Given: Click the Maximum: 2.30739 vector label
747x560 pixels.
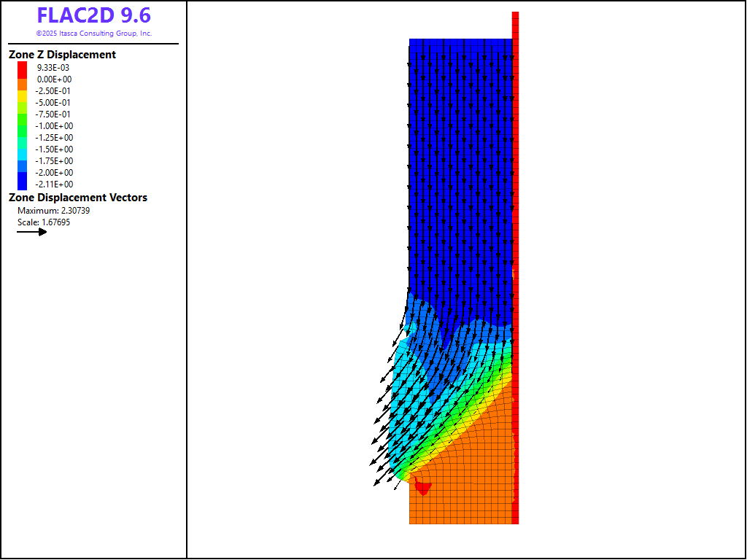Looking at the screenshot, I should (53, 211).
